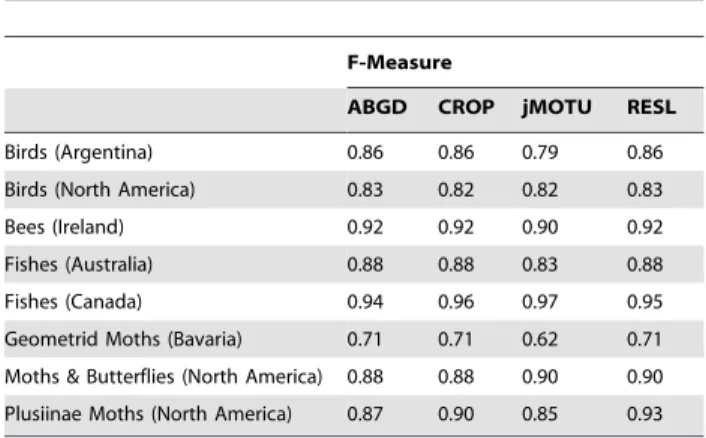Click CROP value 0.96 for Fishes Canada

point(456,302)
